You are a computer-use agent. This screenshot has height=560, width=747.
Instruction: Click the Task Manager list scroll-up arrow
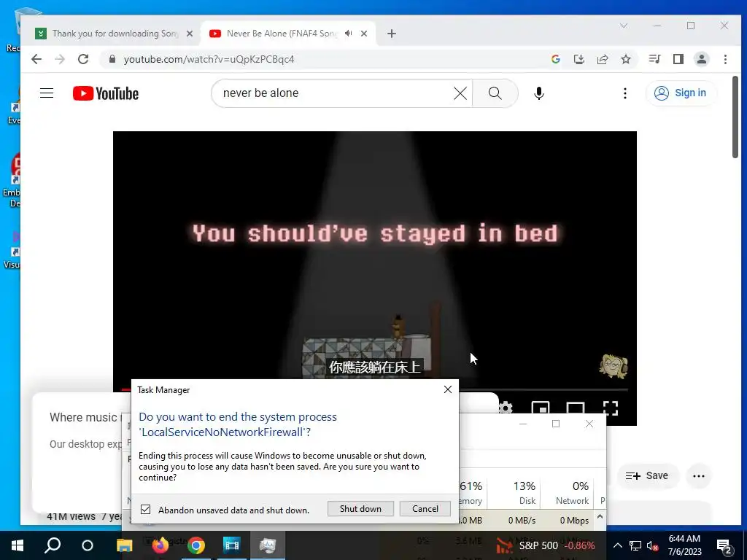click(600, 517)
